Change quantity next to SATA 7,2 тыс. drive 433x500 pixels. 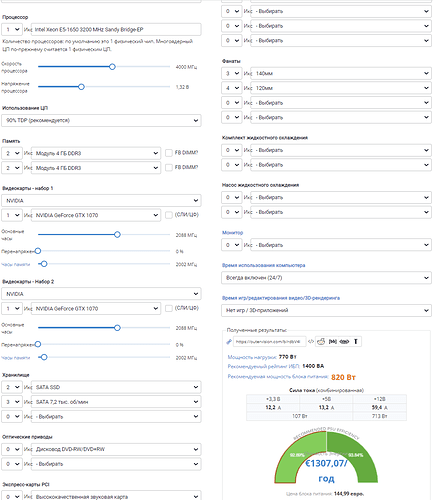pyautogui.click(x=12, y=402)
